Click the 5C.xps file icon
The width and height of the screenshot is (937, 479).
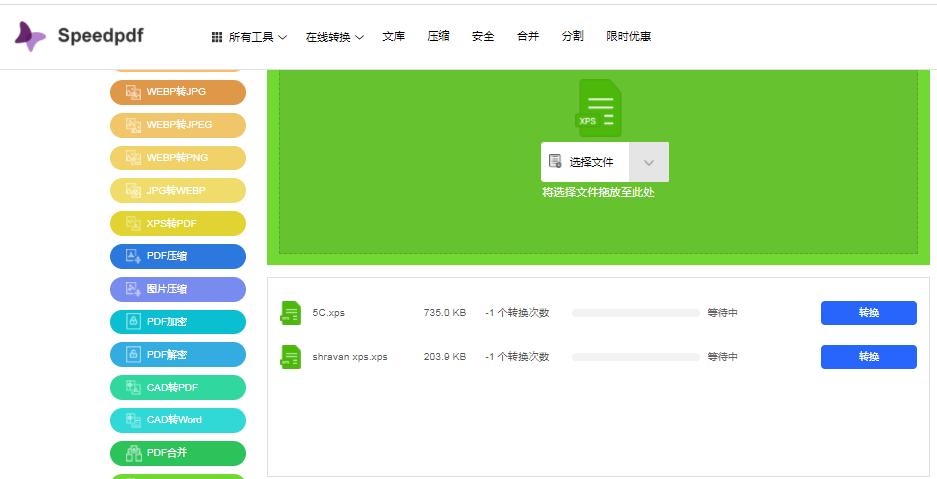click(291, 313)
